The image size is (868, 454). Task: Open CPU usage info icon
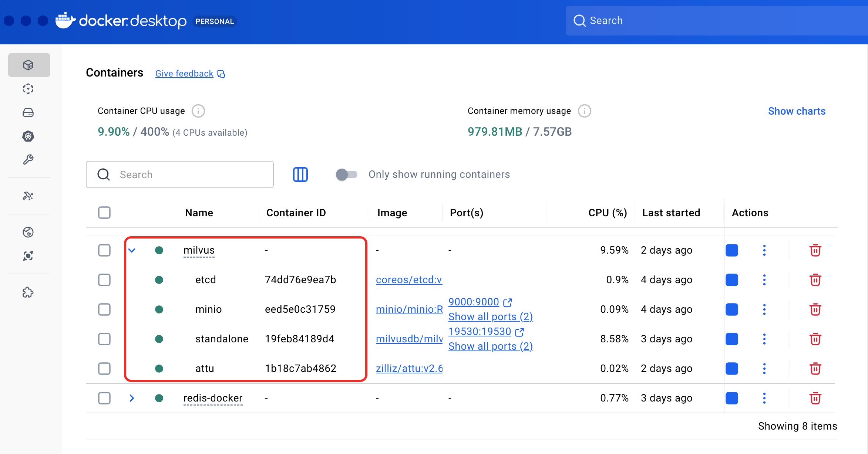[x=198, y=111]
